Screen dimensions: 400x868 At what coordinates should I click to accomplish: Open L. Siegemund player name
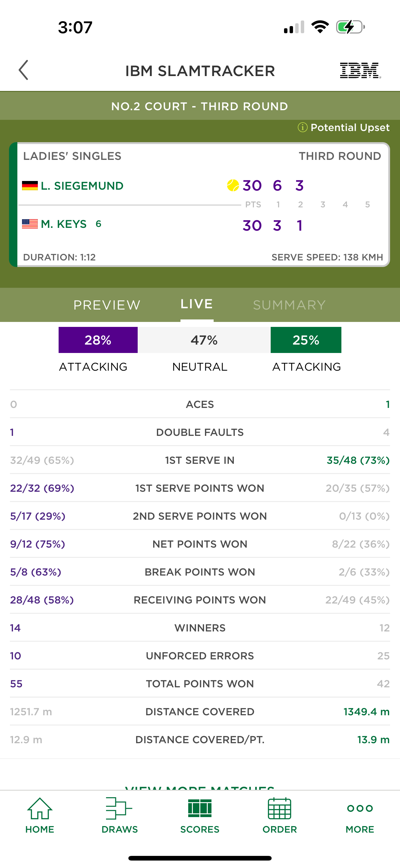coord(82,186)
